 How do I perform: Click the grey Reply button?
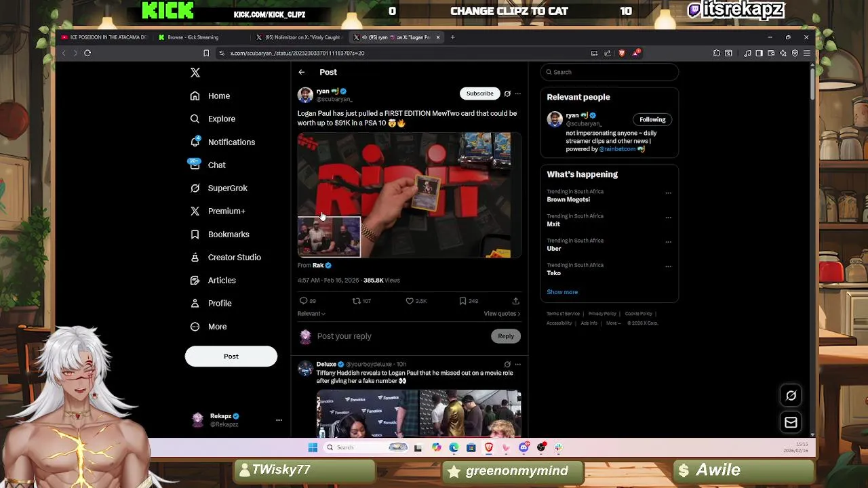coord(506,336)
